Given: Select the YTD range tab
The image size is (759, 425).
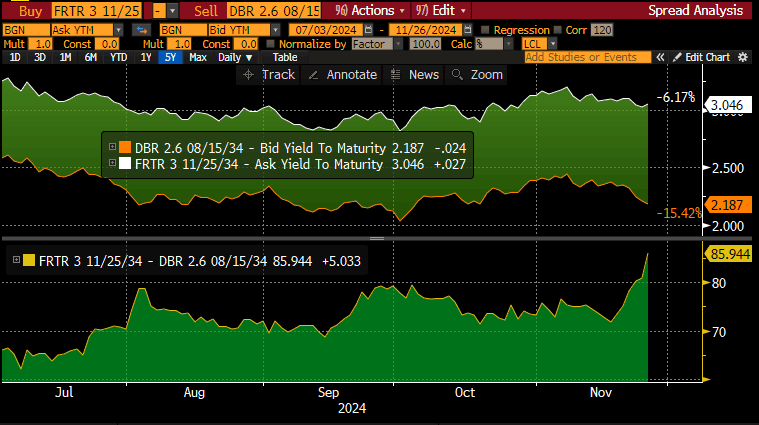Looking at the screenshot, I should [x=119, y=57].
